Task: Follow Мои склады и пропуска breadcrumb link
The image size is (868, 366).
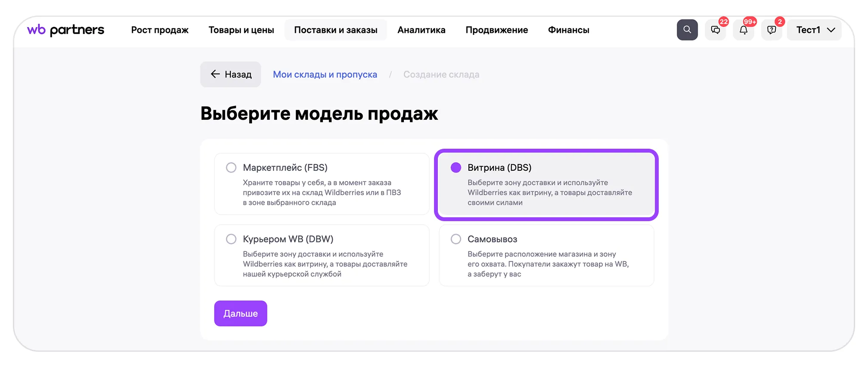Action: tap(325, 75)
